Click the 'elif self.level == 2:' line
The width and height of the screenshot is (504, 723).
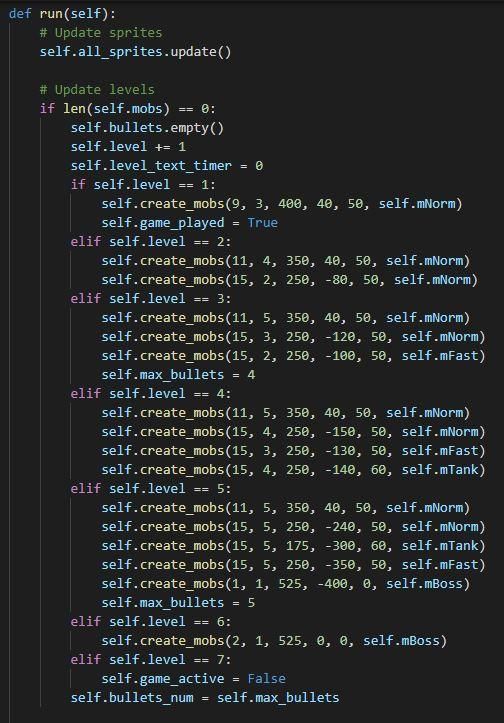[x=151, y=242]
